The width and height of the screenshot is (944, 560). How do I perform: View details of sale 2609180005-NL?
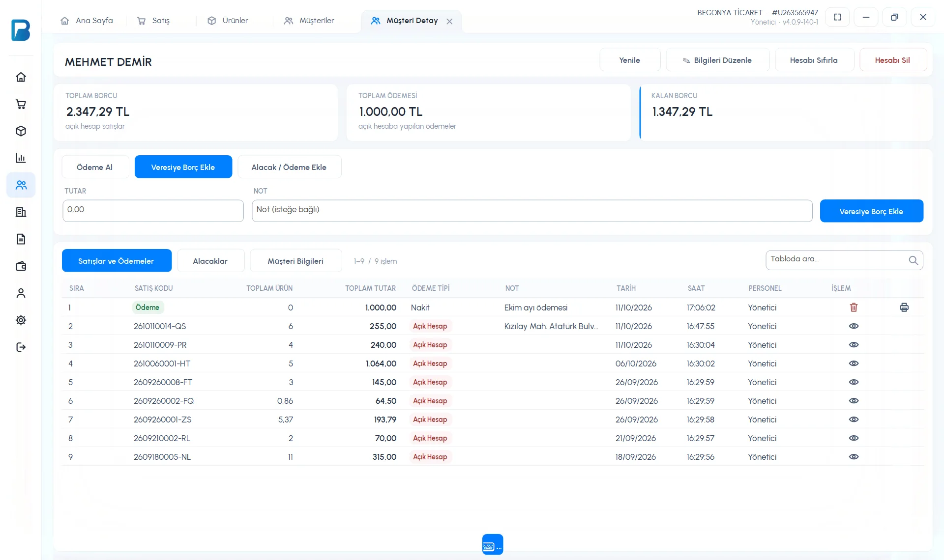pyautogui.click(x=854, y=457)
